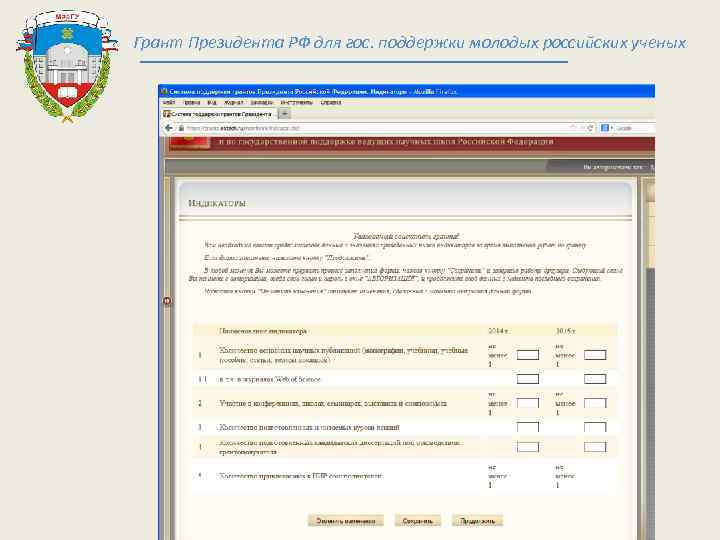Open the Справка menu

[x=331, y=102]
